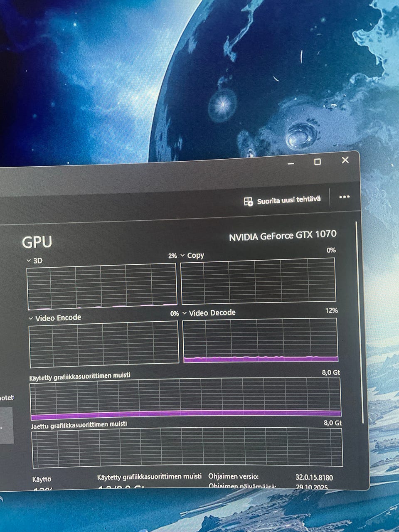399x532 pixels.
Task: Click the Ohjaimen versio label
Action: [x=234, y=477]
